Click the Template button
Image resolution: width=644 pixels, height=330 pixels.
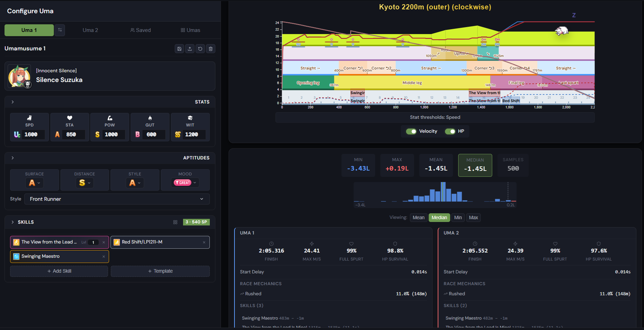(x=160, y=271)
